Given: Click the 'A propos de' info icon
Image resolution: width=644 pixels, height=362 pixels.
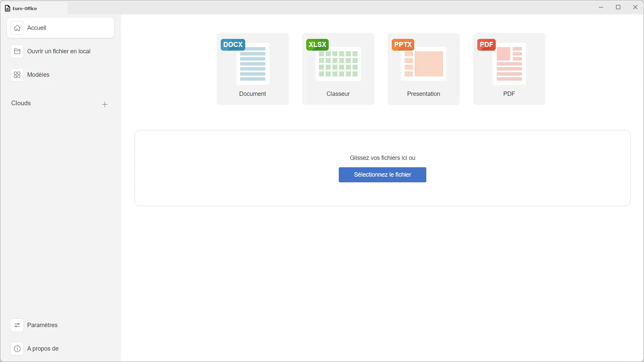Looking at the screenshot, I should [x=17, y=349].
